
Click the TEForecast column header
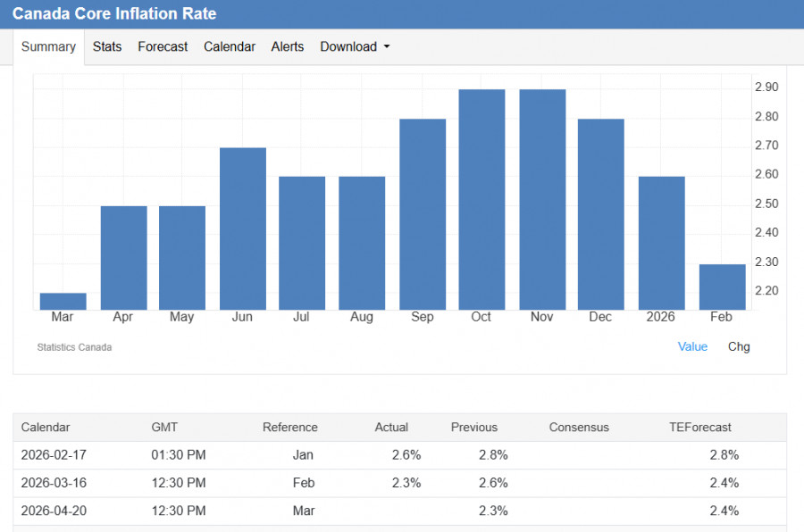(x=699, y=427)
